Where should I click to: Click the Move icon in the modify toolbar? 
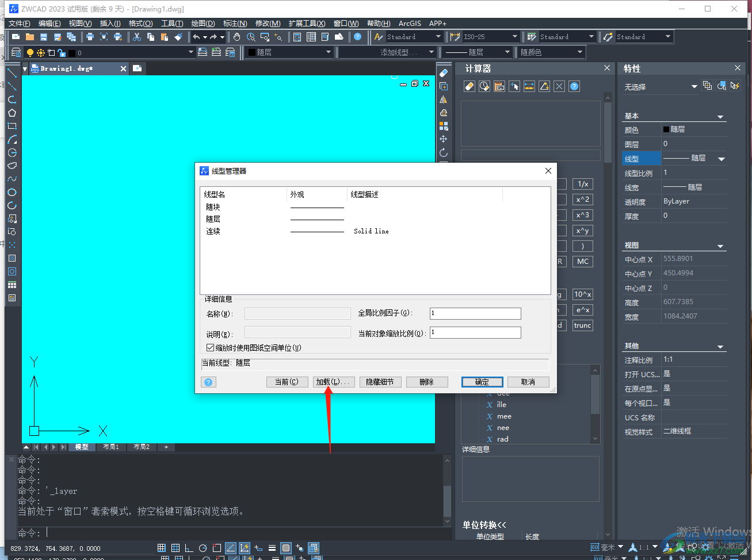[x=444, y=139]
